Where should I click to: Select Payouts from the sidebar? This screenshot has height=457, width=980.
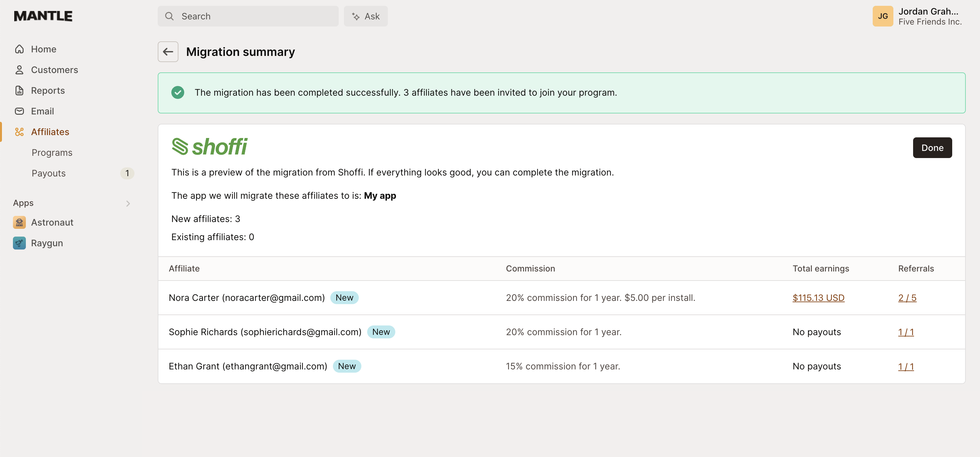click(x=48, y=173)
